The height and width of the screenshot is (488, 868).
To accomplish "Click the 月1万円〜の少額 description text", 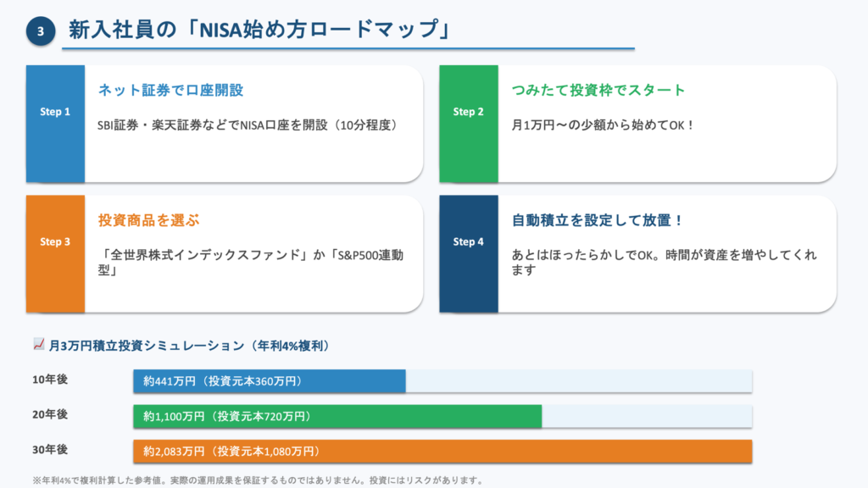I will (604, 125).
